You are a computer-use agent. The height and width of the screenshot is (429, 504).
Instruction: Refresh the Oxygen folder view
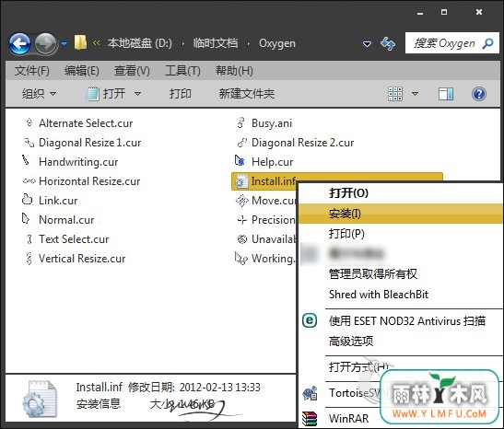point(388,43)
